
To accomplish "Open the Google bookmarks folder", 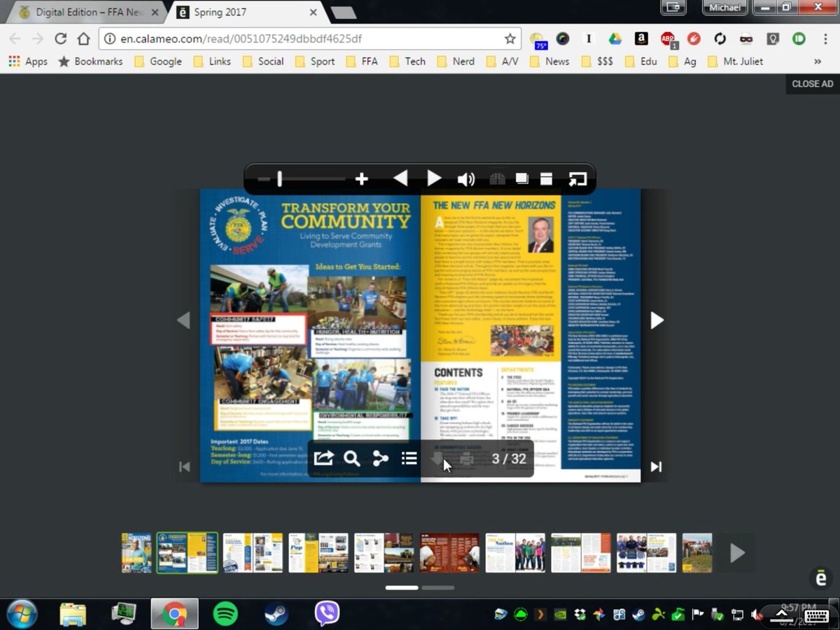I will pos(157,61).
